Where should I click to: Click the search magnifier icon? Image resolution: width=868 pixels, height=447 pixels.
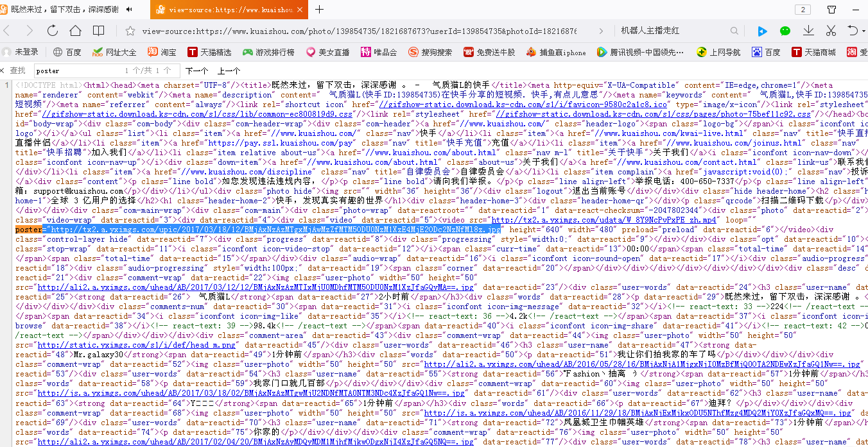tap(734, 31)
